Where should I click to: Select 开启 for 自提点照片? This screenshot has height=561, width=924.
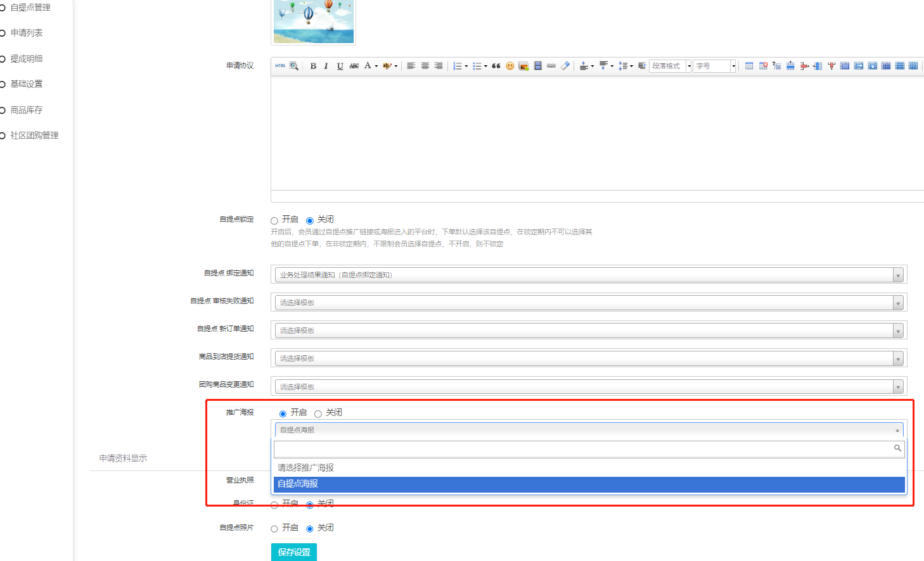point(274,529)
